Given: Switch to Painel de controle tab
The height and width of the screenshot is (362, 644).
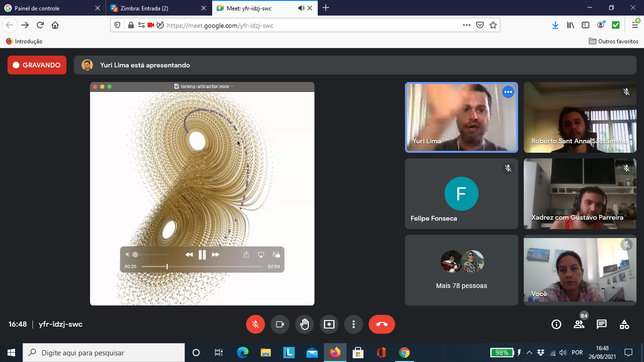Looking at the screenshot, I should [52, 8].
